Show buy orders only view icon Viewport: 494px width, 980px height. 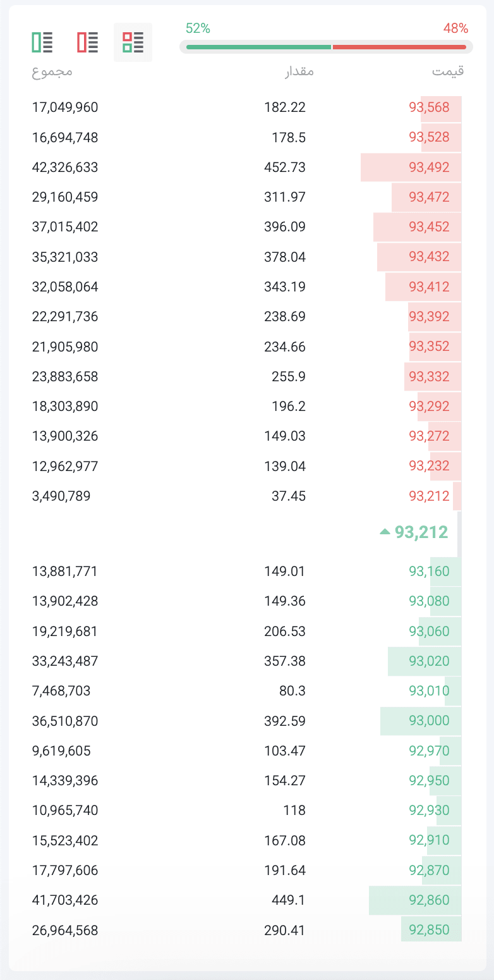click(x=42, y=42)
